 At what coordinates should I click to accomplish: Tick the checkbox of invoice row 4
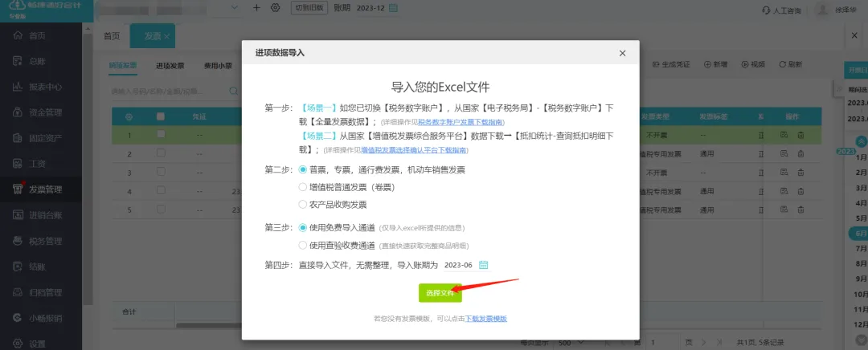pyautogui.click(x=161, y=190)
